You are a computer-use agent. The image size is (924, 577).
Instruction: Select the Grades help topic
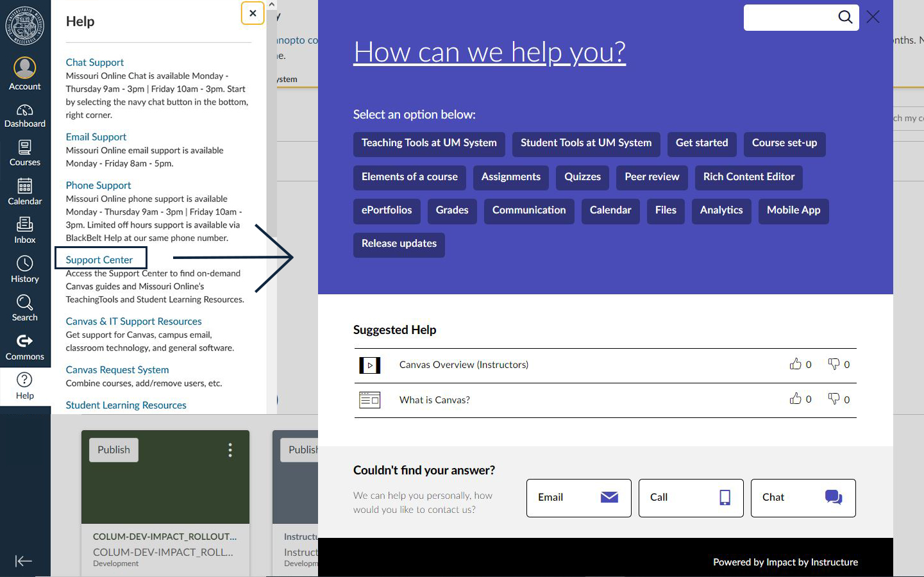[452, 211]
